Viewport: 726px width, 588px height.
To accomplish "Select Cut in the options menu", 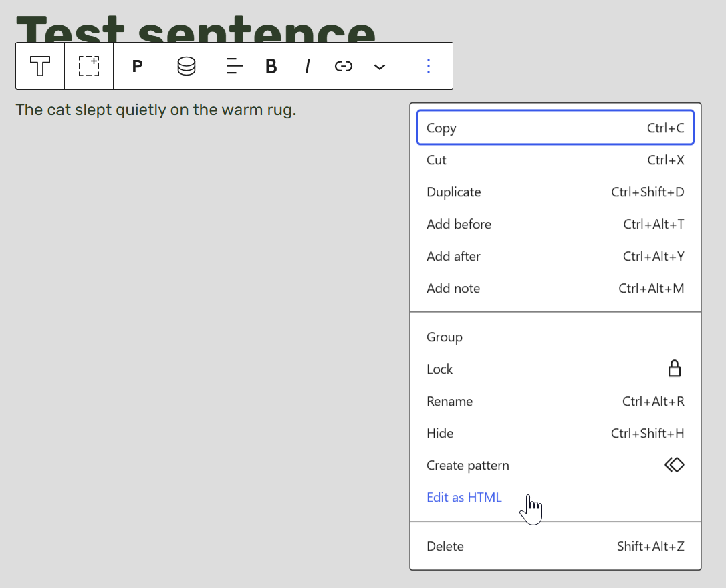I will pyautogui.click(x=556, y=160).
